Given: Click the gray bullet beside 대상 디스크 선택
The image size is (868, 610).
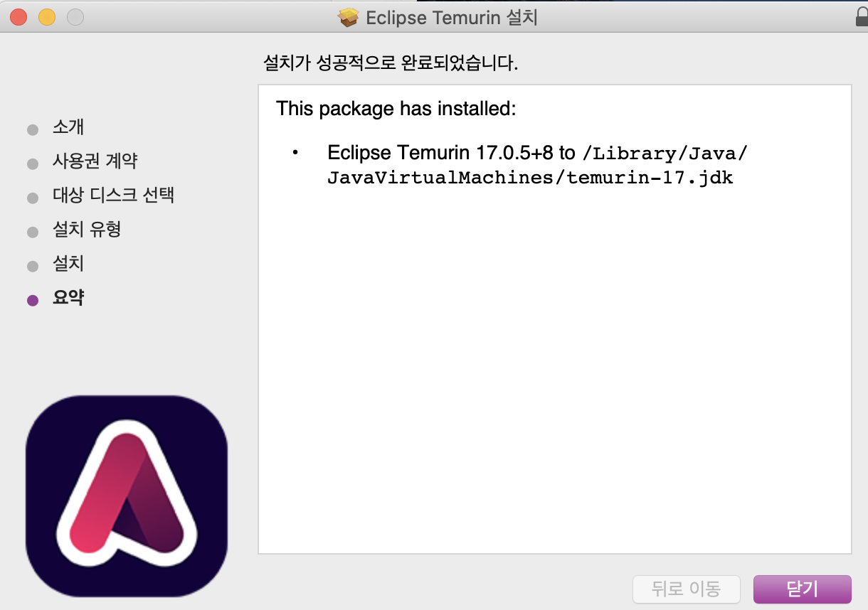Looking at the screenshot, I should (33, 198).
